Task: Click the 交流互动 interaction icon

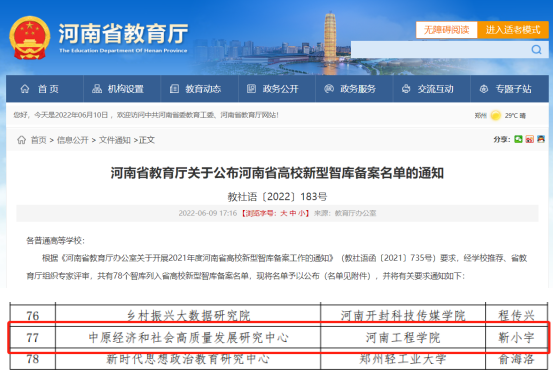Action: 406,89
